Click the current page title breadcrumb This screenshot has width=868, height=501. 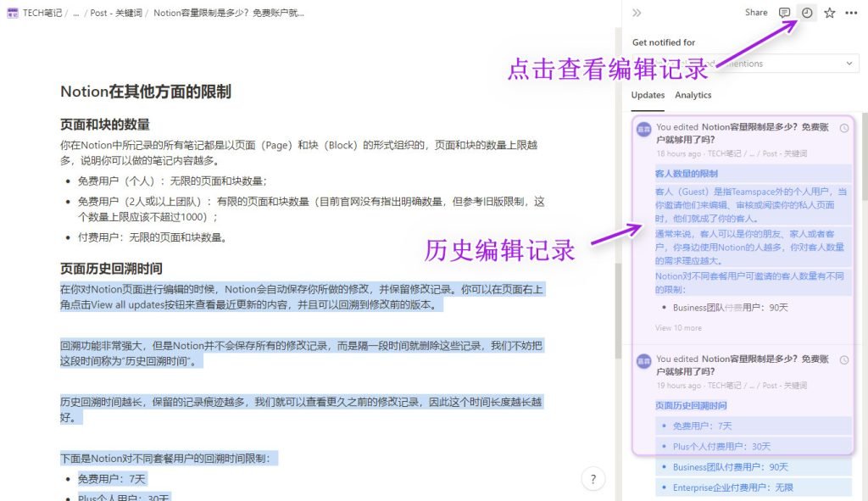pos(229,13)
